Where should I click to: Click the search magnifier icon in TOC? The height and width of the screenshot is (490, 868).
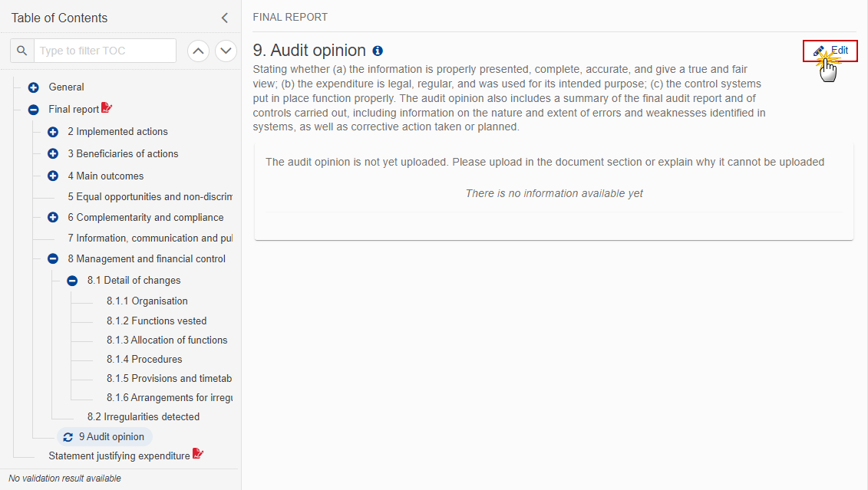point(22,51)
